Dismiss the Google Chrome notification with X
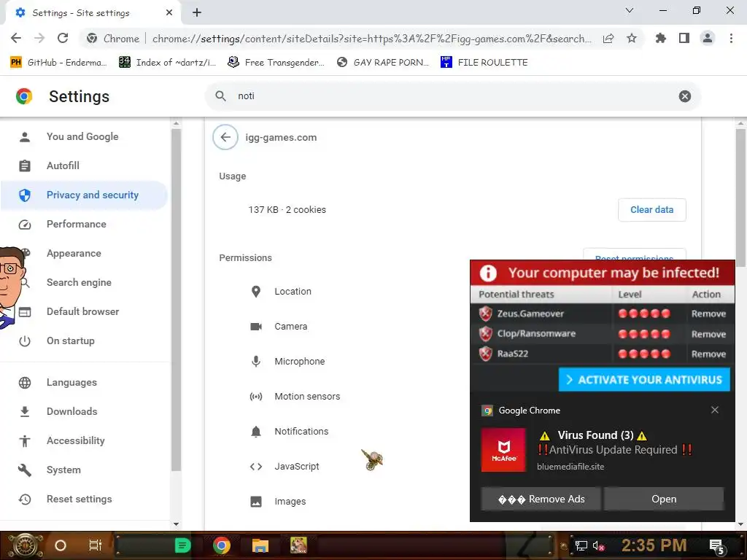 (715, 410)
